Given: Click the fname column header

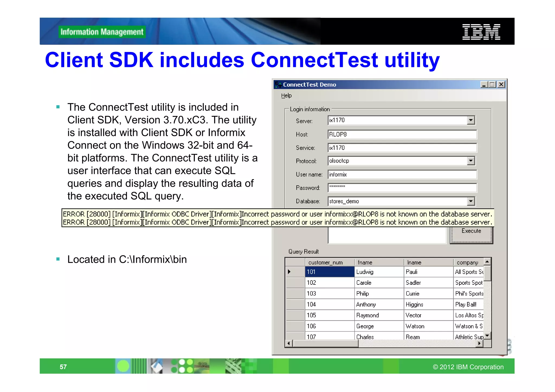Looking at the screenshot, I should point(379,263).
